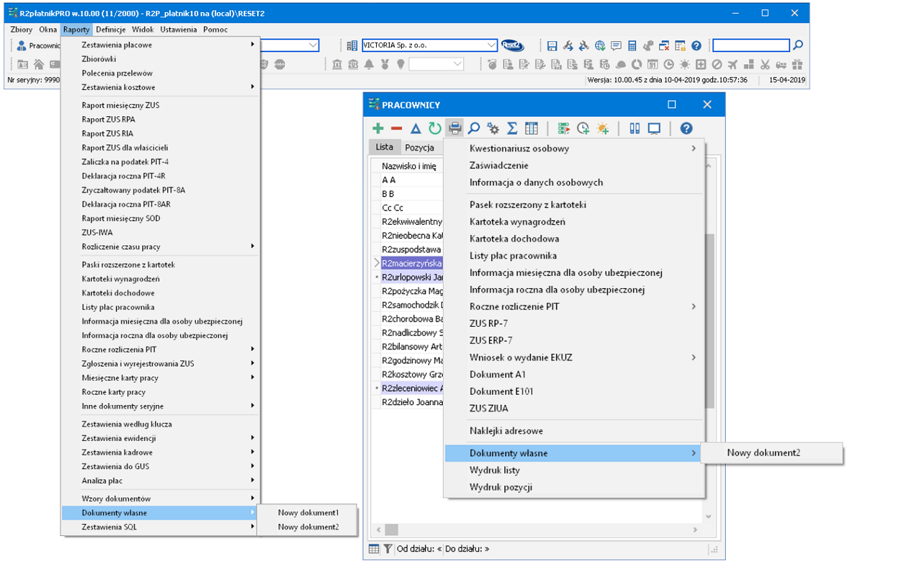Click the globe icon in main toolbar

600,46
